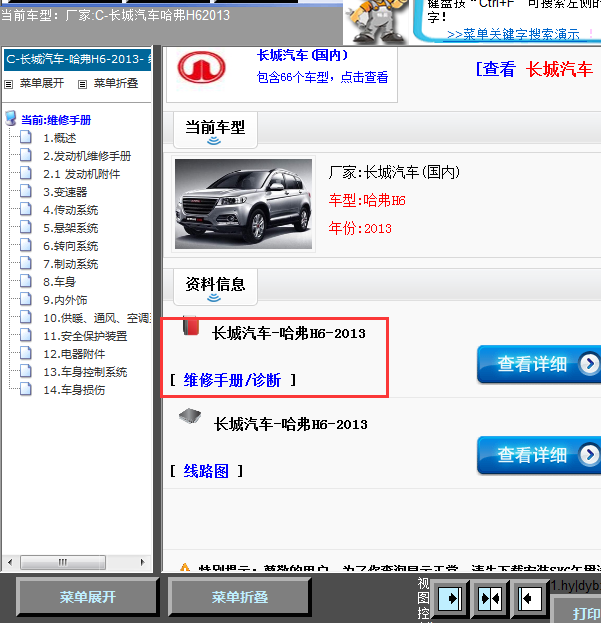Click sidebar horizontal scrollbar right arrow
The width and height of the screenshot is (601, 623).
coord(142,562)
